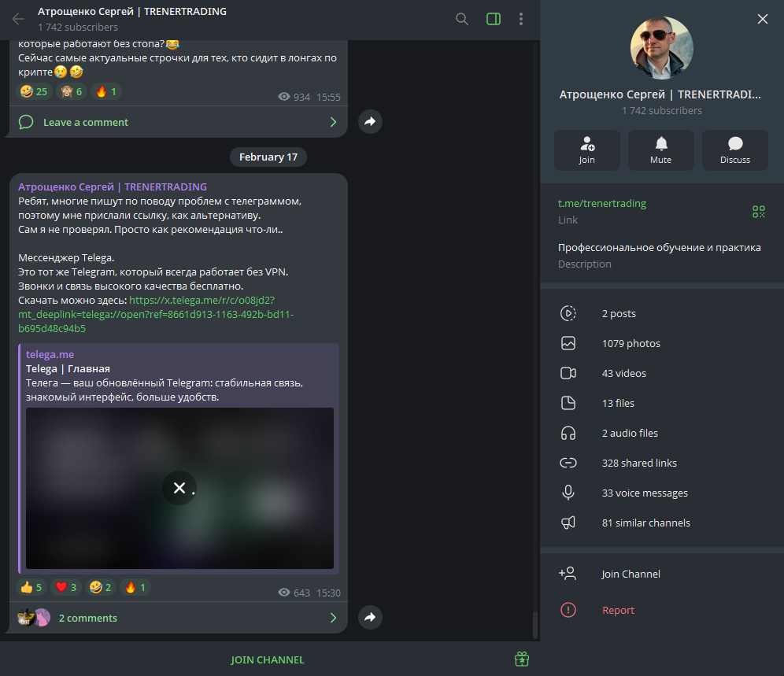Forward the post from 15:30

[370, 618]
